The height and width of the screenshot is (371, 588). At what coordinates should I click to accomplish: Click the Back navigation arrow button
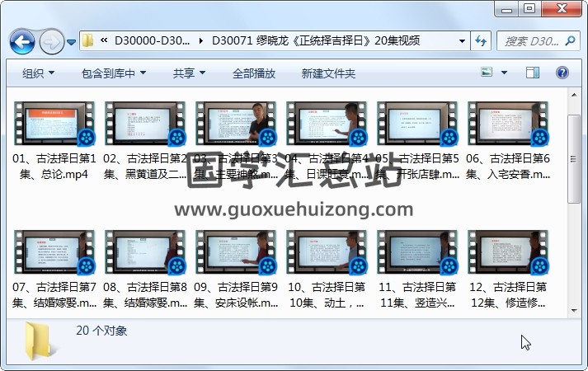pyautogui.click(x=21, y=40)
